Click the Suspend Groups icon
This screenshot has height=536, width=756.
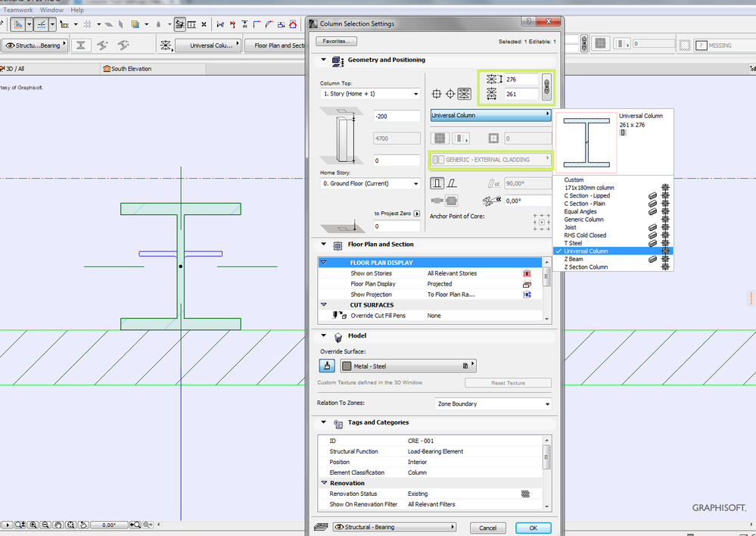tap(179, 24)
